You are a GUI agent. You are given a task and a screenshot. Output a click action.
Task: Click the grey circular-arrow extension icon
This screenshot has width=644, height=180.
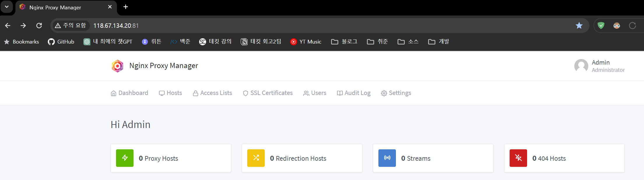[x=632, y=26]
